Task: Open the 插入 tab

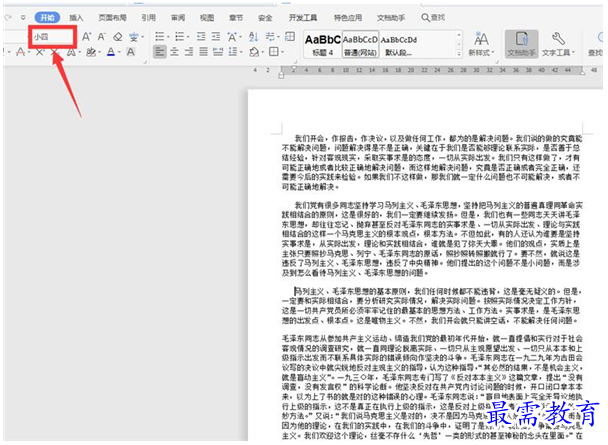Action: point(76,17)
